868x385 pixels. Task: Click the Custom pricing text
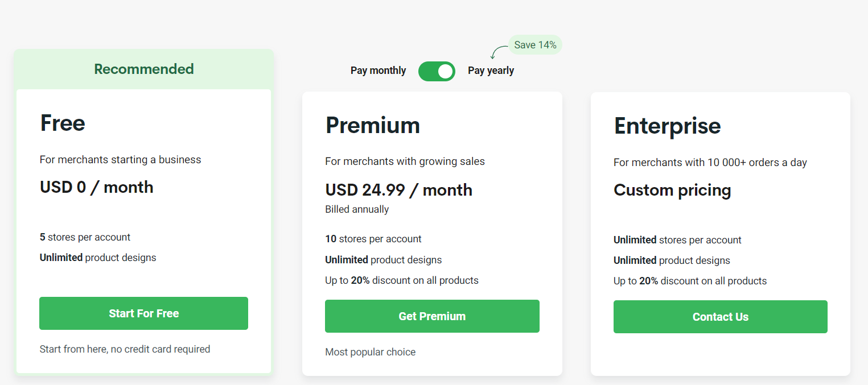coord(672,191)
